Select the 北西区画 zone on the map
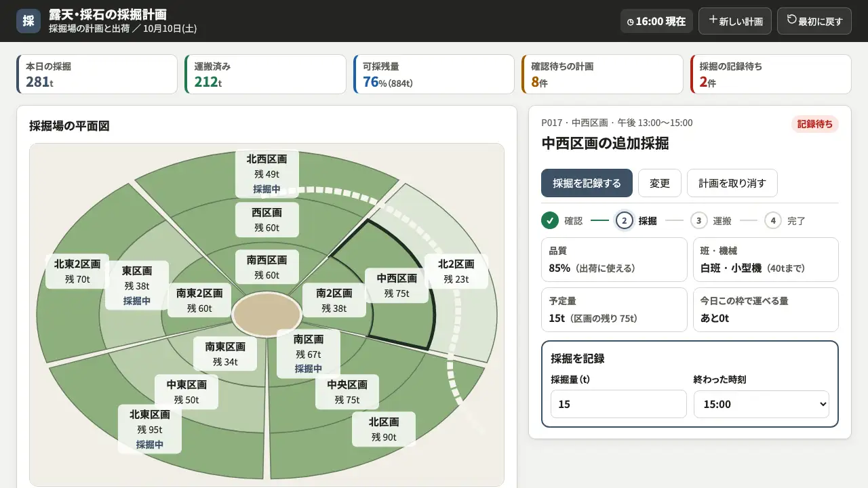Viewport: 868px width, 488px height. tap(267, 174)
